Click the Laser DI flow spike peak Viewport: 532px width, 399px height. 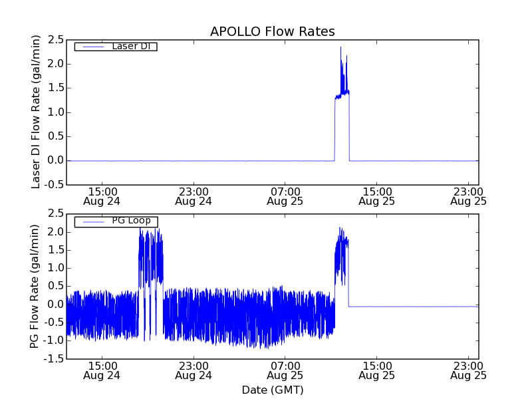click(x=340, y=47)
